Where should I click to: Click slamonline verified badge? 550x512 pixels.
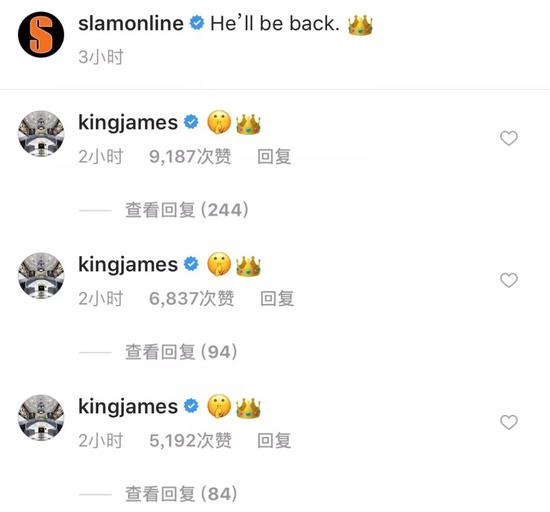click(x=197, y=23)
